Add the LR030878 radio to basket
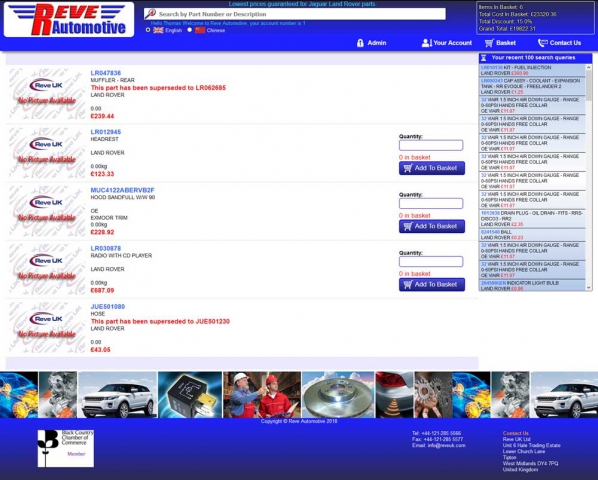598x480 pixels. [x=432, y=284]
